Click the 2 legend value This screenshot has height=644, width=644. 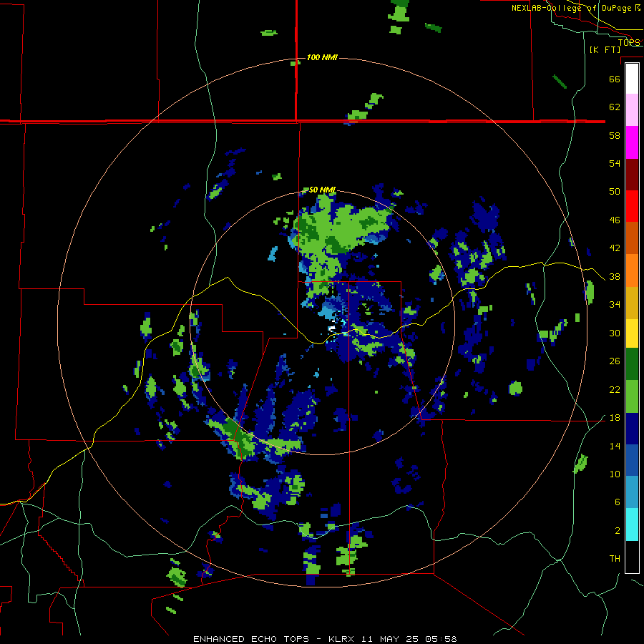(618, 531)
